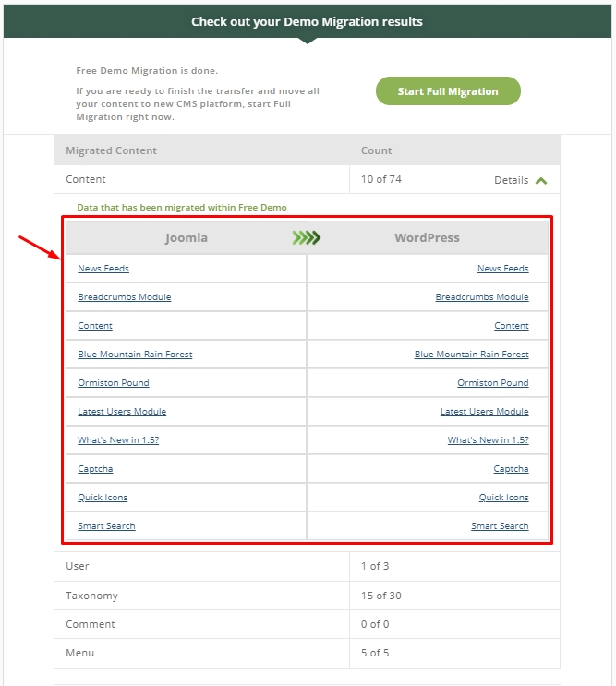Screen dimensions: 616x686
Task: Open WordPress Quick Icons link
Action: pos(504,498)
